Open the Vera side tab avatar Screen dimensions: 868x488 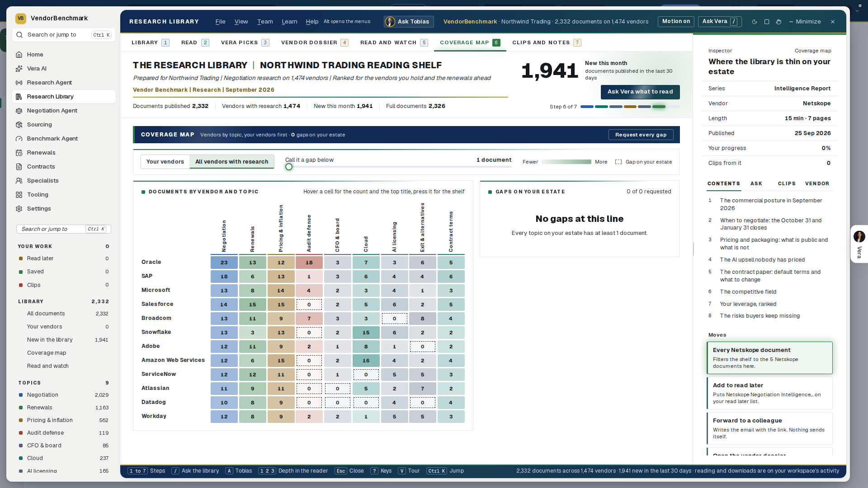[x=859, y=236]
